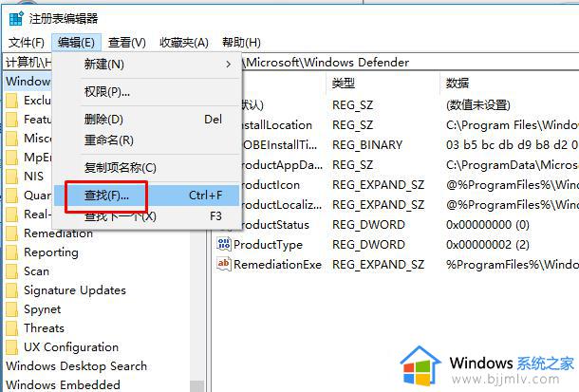The width and height of the screenshot is (579, 392).
Task: Click the RemediationExe string value icon
Action: pos(224,264)
